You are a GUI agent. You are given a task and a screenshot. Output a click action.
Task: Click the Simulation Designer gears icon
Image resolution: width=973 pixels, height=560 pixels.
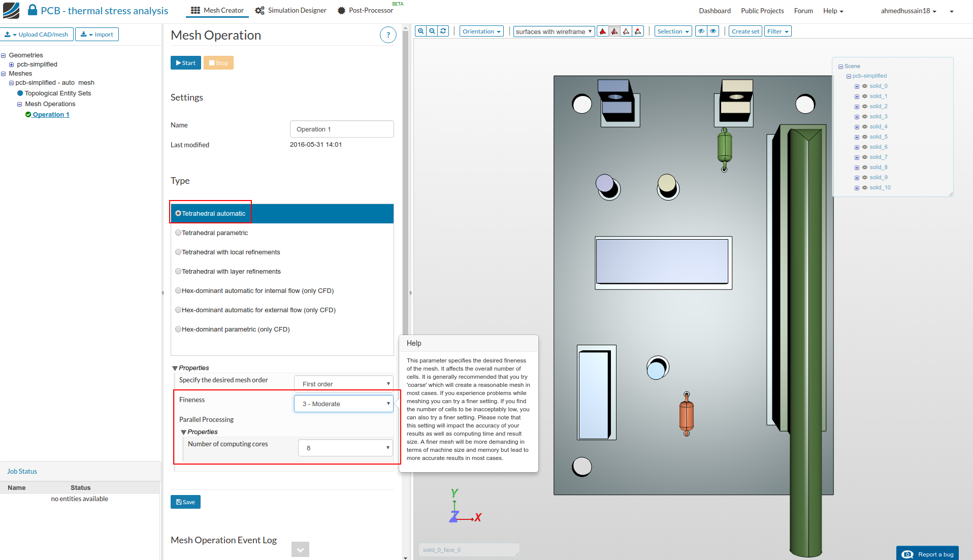(x=260, y=11)
